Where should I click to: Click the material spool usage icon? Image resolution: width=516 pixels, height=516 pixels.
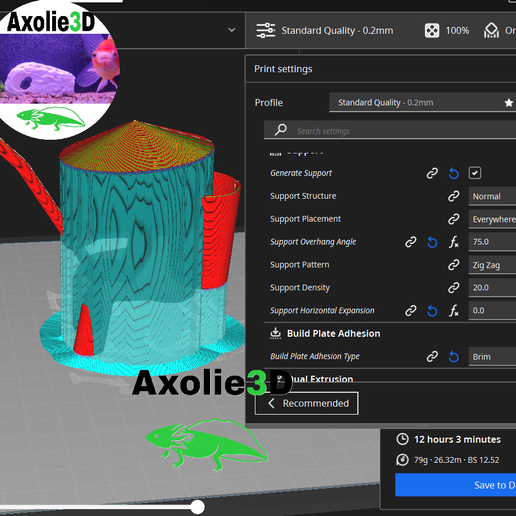pyautogui.click(x=402, y=460)
